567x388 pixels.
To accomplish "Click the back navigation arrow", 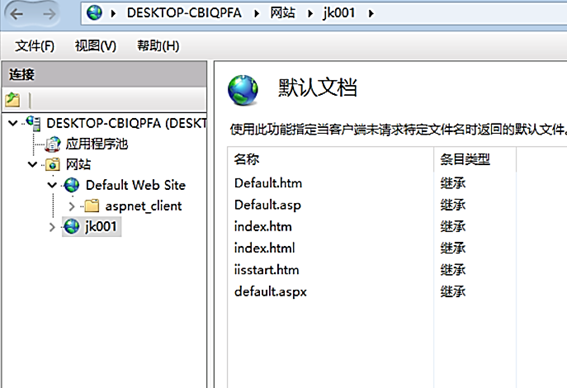I will click(17, 14).
